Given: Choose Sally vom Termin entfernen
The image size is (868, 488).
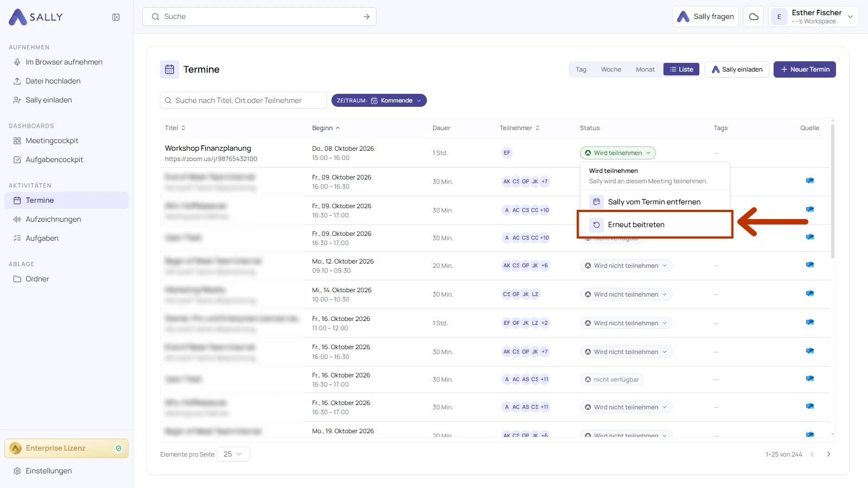Looking at the screenshot, I should tap(654, 202).
